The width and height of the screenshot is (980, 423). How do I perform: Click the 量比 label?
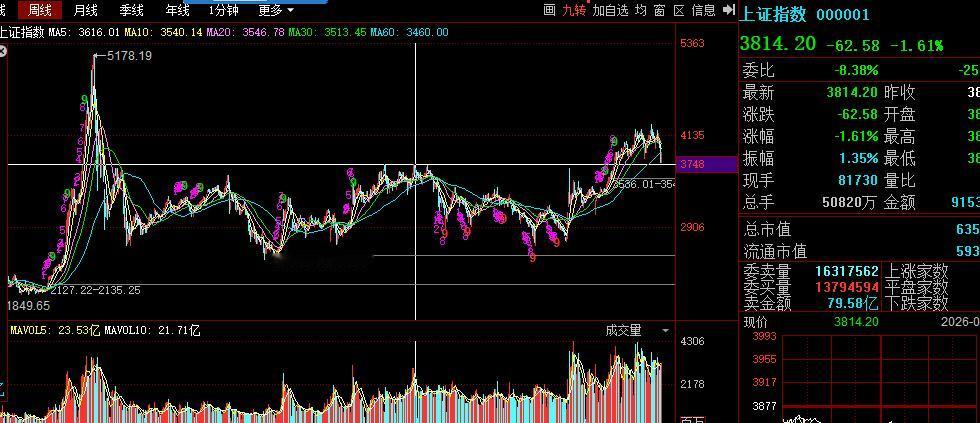click(x=900, y=180)
